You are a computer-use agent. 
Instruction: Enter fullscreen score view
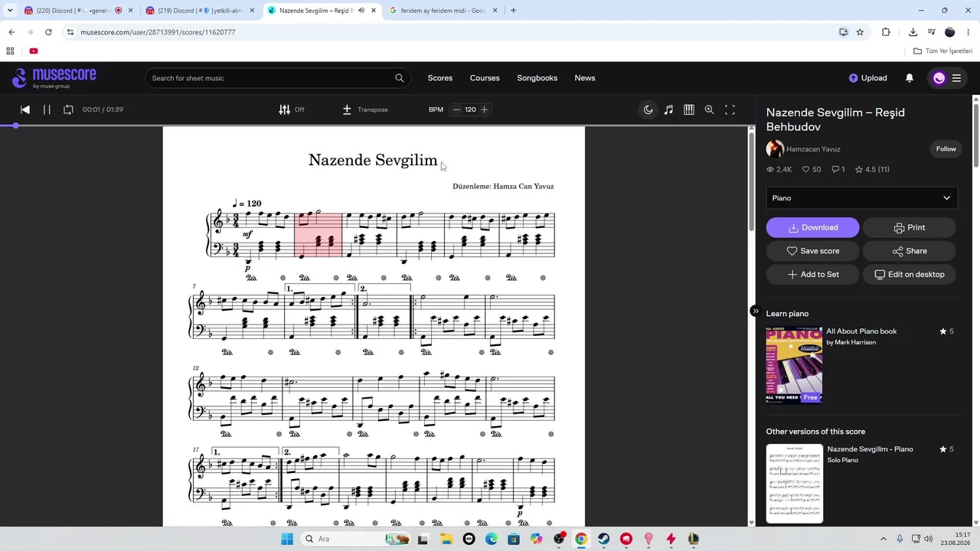pos(730,109)
